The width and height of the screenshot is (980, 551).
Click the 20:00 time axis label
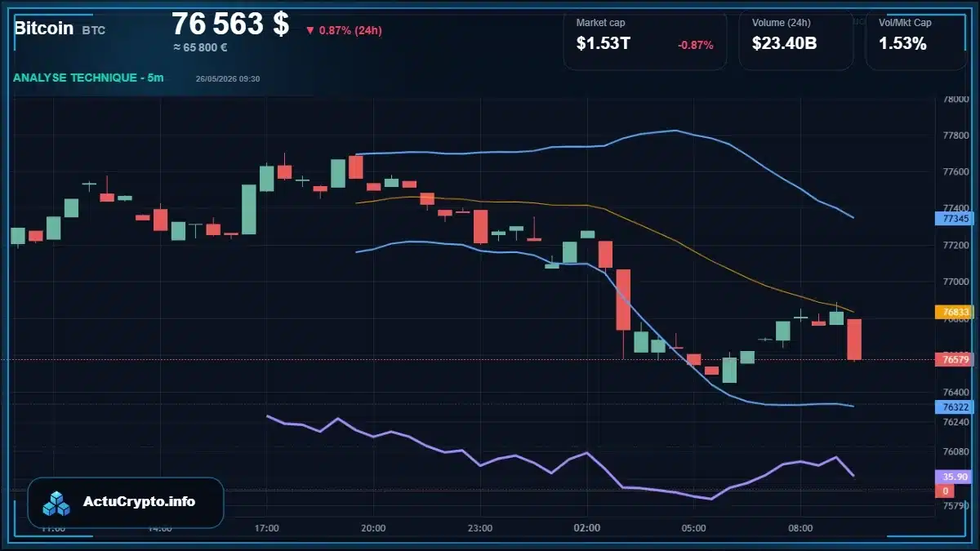point(373,528)
